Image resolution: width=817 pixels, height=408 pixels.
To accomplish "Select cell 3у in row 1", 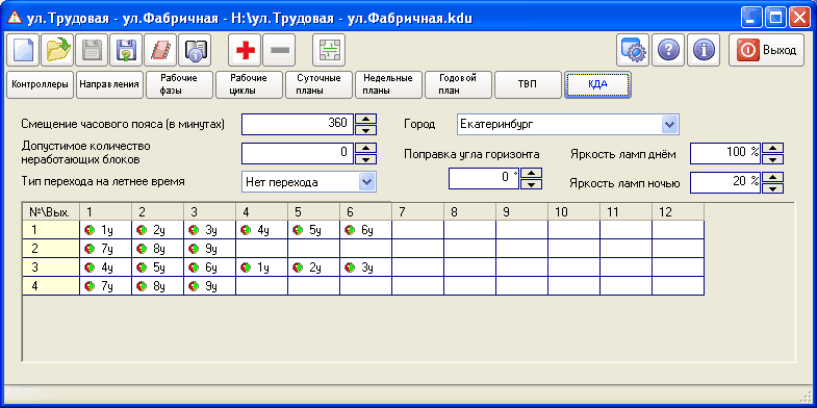I will (x=209, y=230).
